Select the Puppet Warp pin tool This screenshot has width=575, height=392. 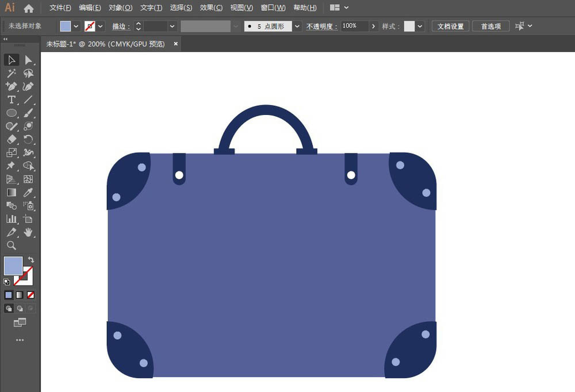[x=11, y=166]
